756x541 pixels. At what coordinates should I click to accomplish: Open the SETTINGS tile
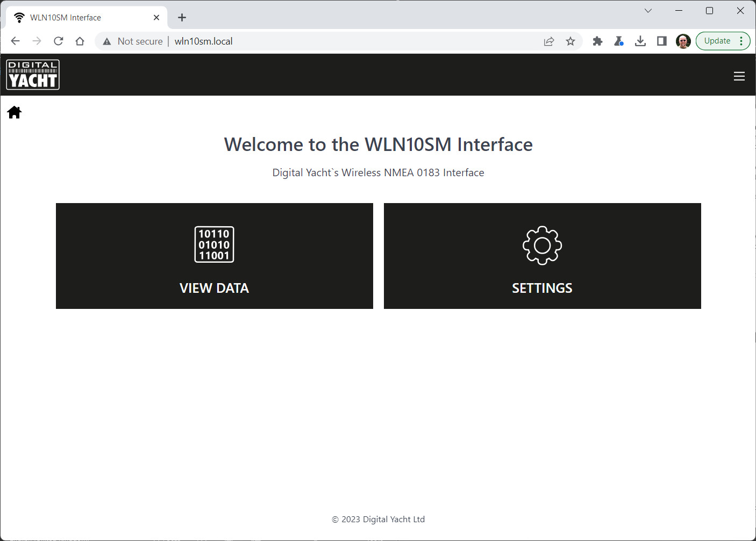pyautogui.click(x=542, y=256)
